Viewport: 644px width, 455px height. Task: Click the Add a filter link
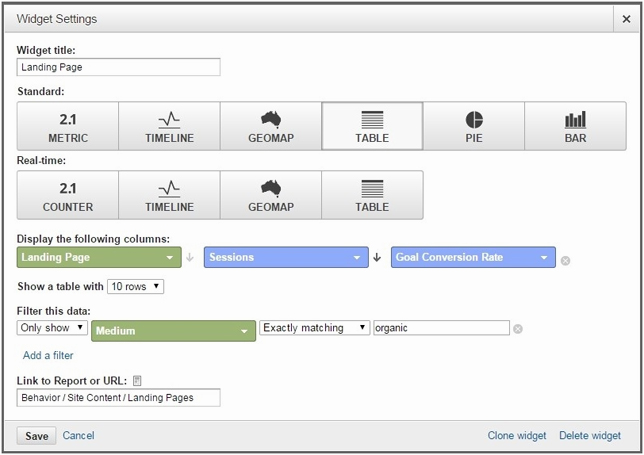click(x=48, y=355)
